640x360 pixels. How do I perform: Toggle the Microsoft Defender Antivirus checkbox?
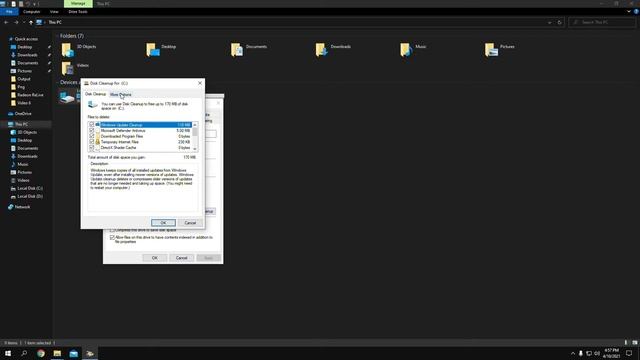(91, 131)
